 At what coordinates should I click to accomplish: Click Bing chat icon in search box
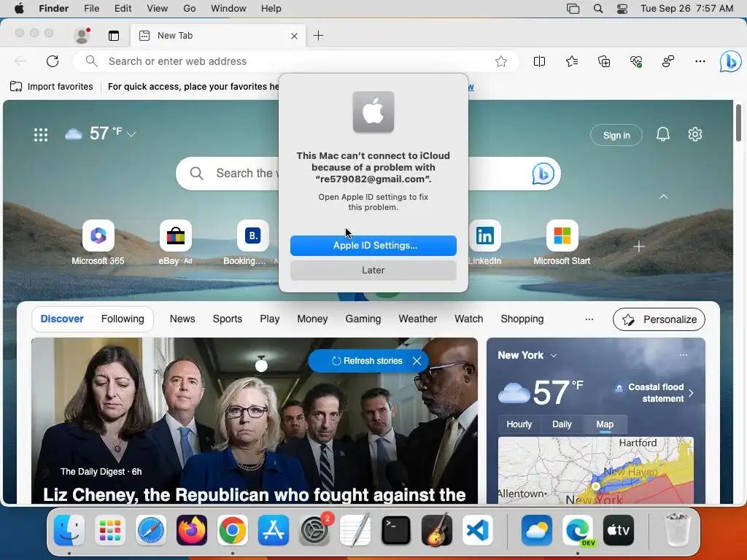coord(543,174)
